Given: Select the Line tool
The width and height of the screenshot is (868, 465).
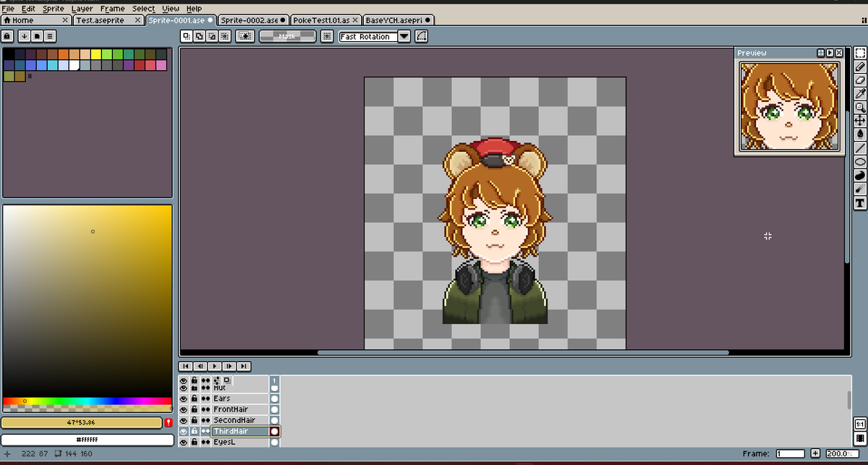Looking at the screenshot, I should (x=861, y=148).
